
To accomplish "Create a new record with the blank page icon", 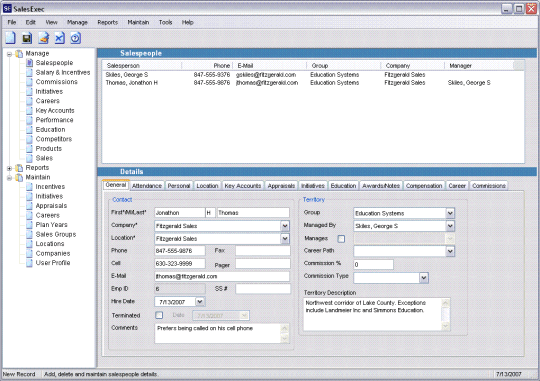I will click(x=11, y=38).
